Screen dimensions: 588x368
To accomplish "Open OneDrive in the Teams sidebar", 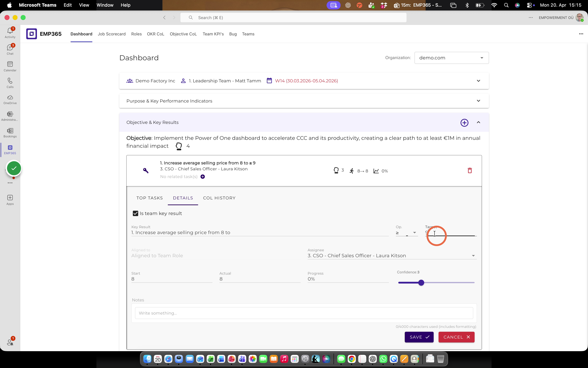I will (x=10, y=100).
